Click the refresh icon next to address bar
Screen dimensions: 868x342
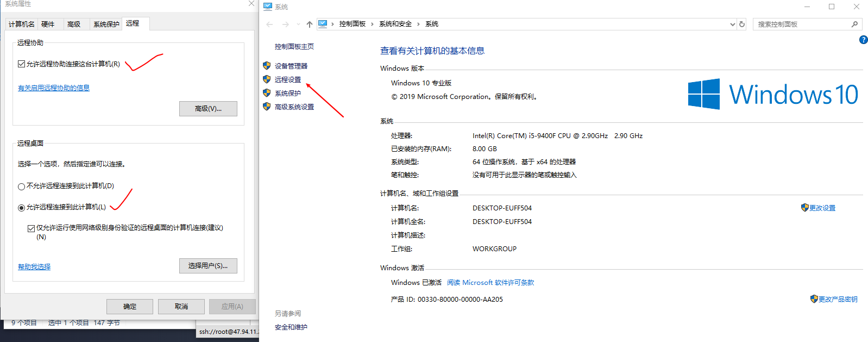742,24
